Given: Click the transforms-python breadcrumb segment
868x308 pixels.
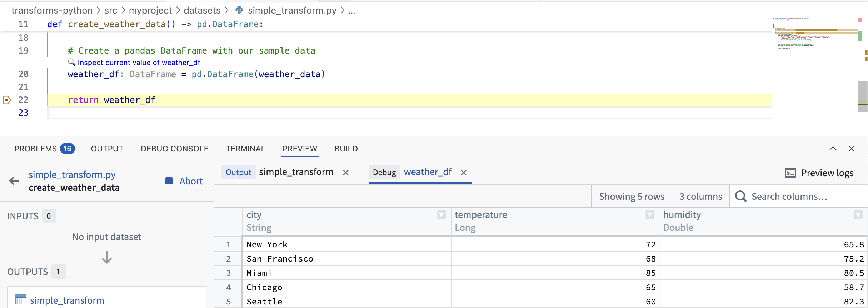Looking at the screenshot, I should pyautogui.click(x=52, y=10).
